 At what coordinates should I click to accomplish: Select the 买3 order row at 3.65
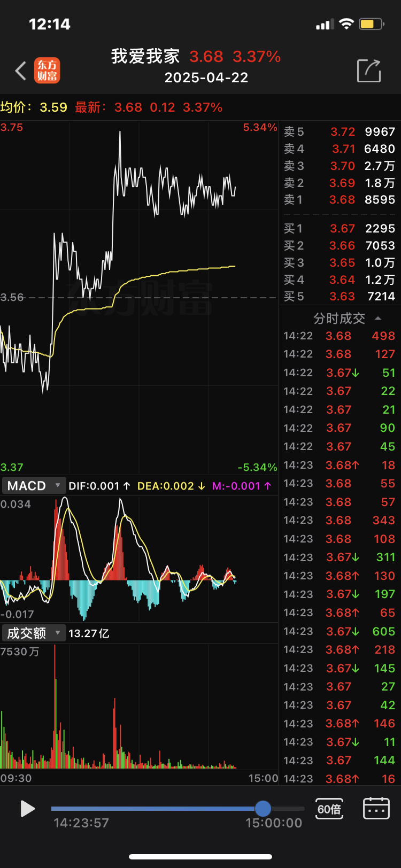[340, 262]
